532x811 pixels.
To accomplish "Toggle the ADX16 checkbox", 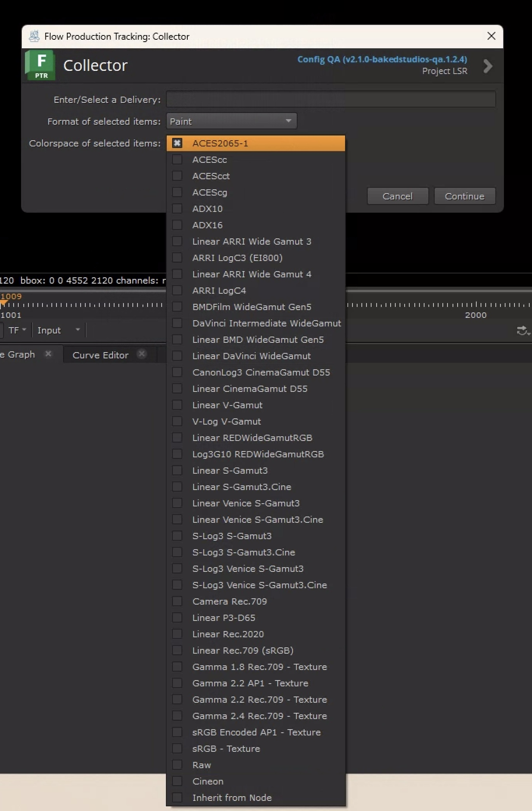I will pos(177,225).
